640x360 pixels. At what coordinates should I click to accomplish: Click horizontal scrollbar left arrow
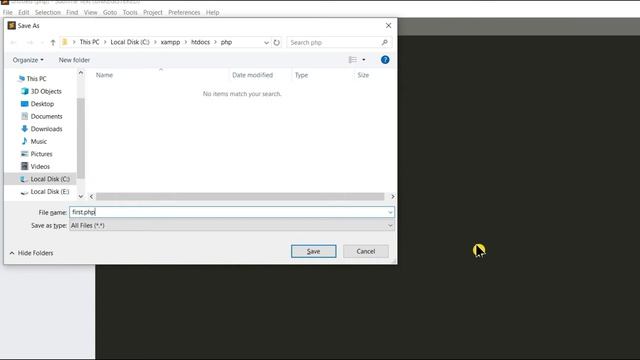tap(91, 197)
